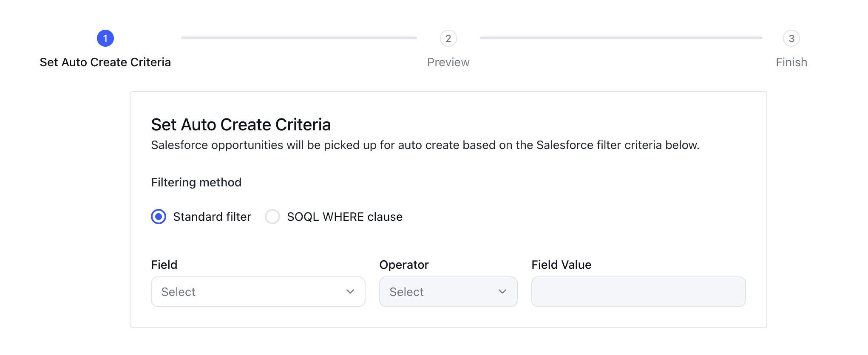Screen dimensions: 868x355
Task: Click the 'Set Auto Create Criteria' card heading
Action: 241,125
